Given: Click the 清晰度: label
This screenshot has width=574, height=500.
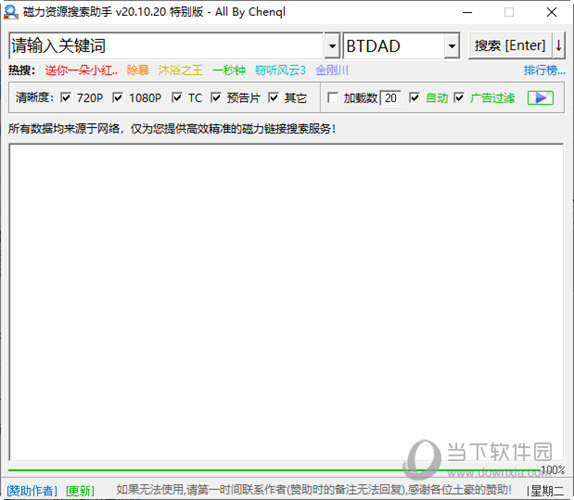Looking at the screenshot, I should coord(35,98).
